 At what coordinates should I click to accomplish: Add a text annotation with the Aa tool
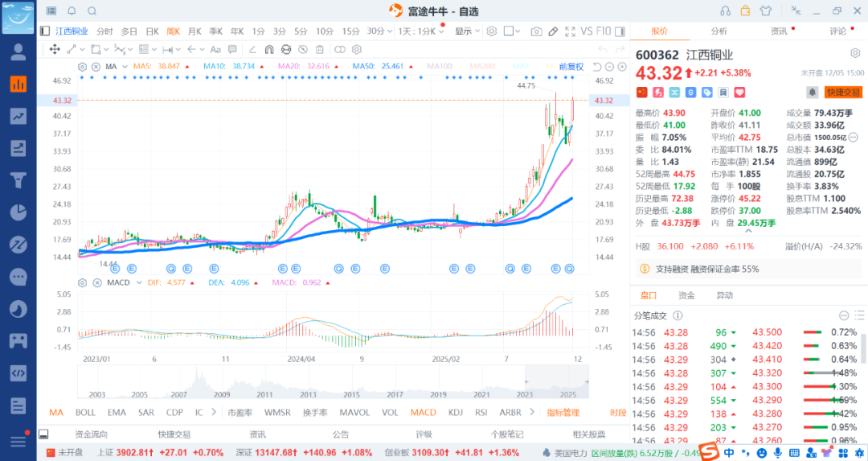[215, 49]
